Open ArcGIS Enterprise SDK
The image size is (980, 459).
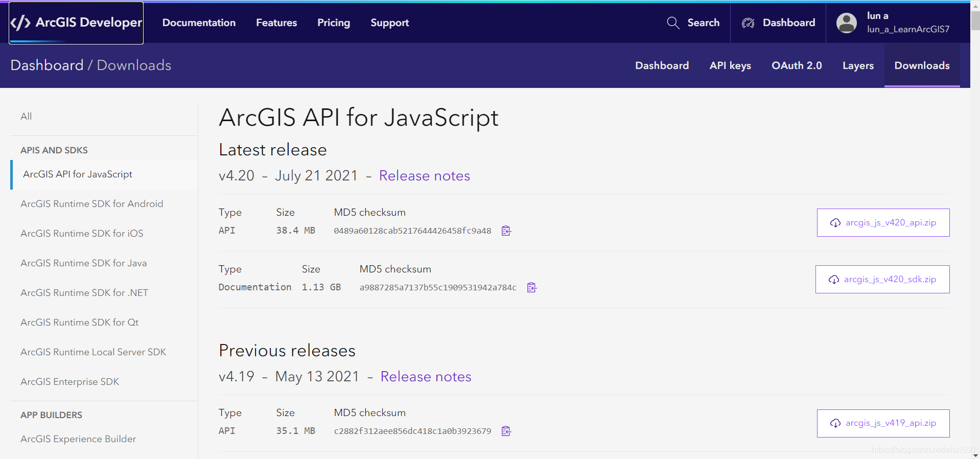click(70, 382)
